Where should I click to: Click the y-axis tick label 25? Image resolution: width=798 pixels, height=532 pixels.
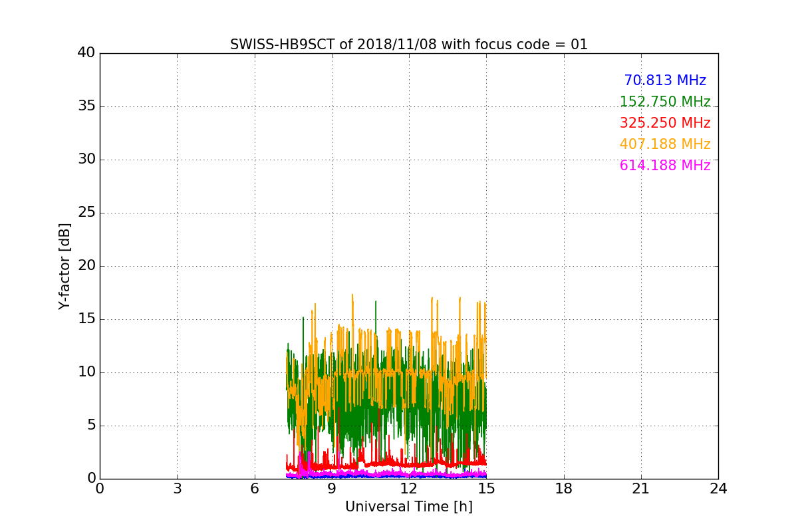[86, 213]
